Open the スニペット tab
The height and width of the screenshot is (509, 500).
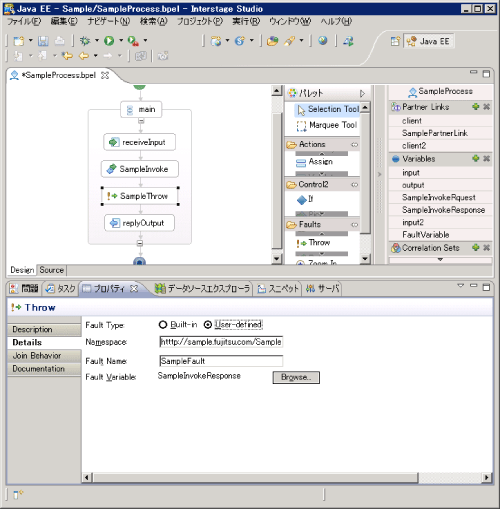click(278, 289)
